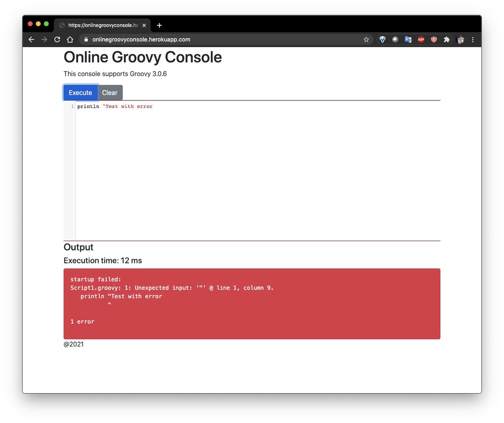
Task: Bookmark this page with the star icon
Action: coord(366,39)
